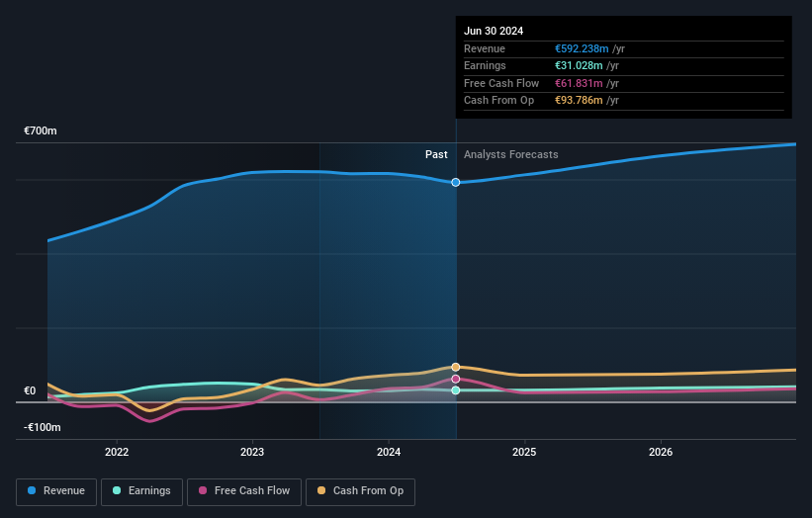Click the 2026 x-axis label
The image size is (812, 518).
point(661,452)
